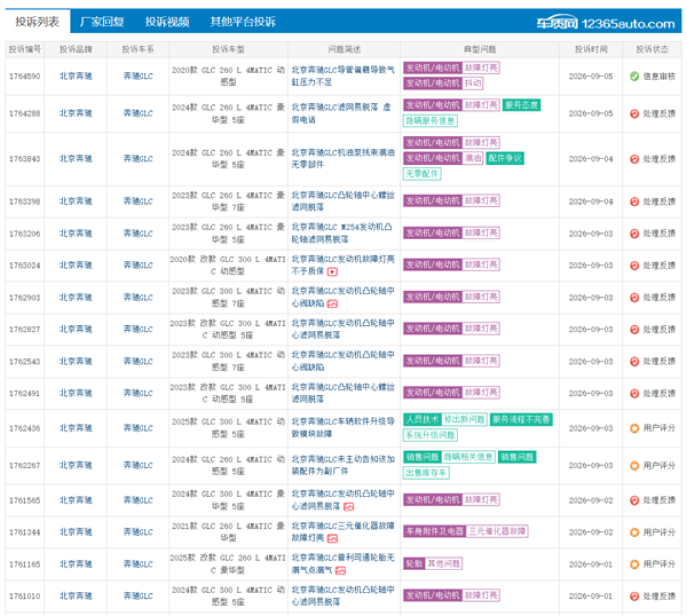687x616 pixels.
Task: Click orange status icon for complaint 1761344
Action: 634,532
